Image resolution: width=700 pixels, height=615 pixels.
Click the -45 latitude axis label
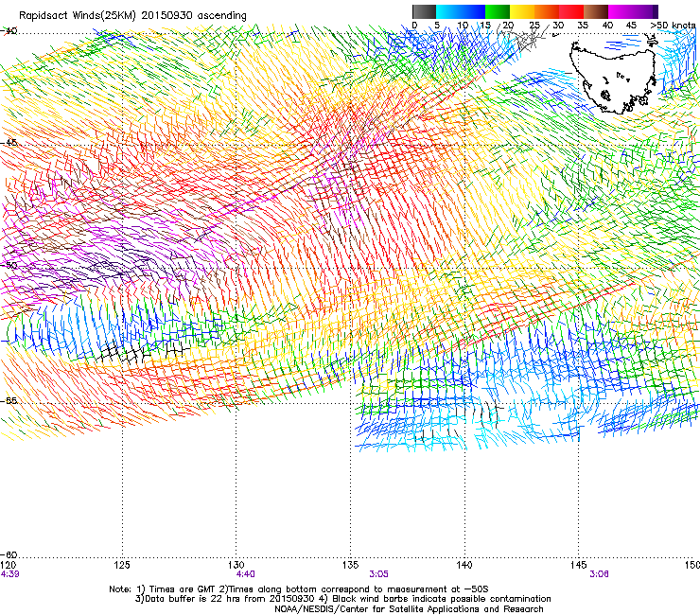coord(9,143)
